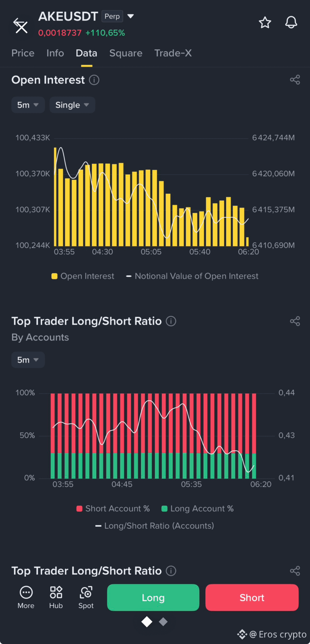
Task: Open 5m interval dropdown under Open Interest
Action: pos(28,105)
